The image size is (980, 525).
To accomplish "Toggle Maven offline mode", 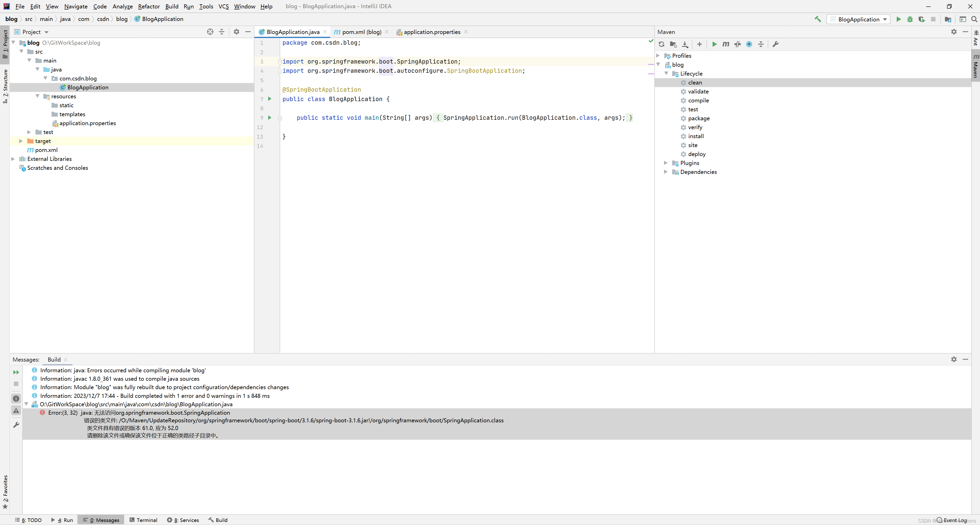I will [737, 44].
